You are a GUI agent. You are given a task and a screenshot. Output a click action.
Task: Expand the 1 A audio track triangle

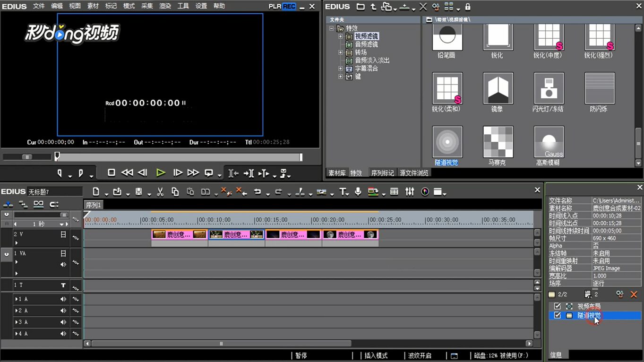pyautogui.click(x=16, y=299)
